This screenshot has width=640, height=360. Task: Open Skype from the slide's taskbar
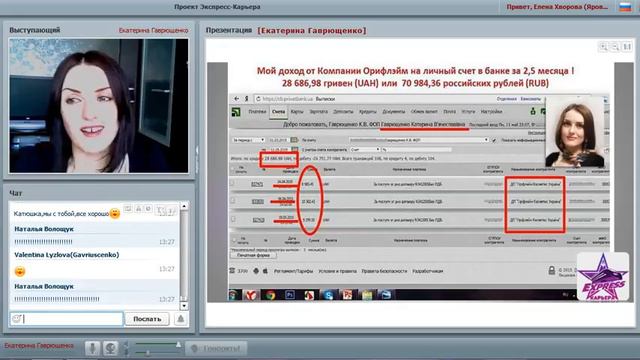point(329,295)
